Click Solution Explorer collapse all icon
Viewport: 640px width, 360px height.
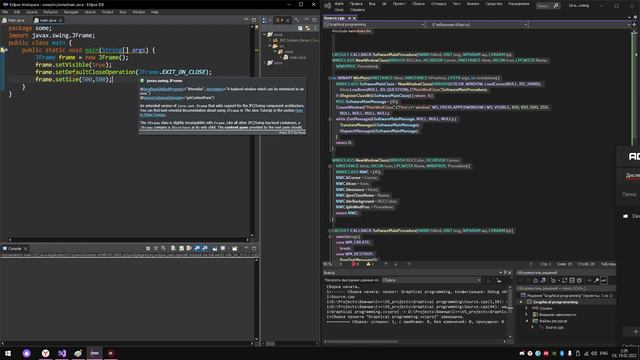[x=572, y=280]
